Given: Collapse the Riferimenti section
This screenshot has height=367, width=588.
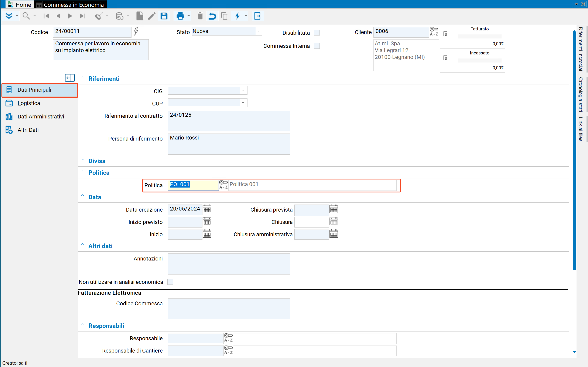Looking at the screenshot, I should pos(82,77).
